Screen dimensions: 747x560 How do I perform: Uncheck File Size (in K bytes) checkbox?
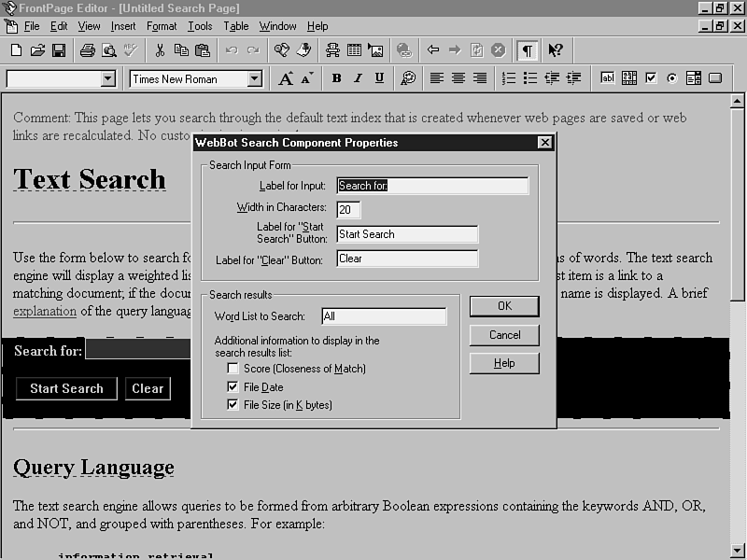[233, 405]
